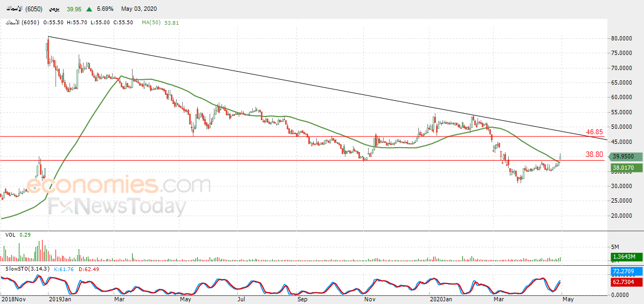The image size is (644, 304).
Task: Click the 75.0000 price axis label
Action: click(622, 53)
